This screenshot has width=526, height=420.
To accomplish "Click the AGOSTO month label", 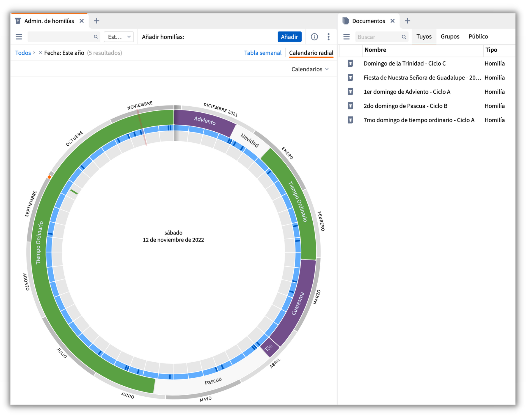I will click(x=26, y=282).
